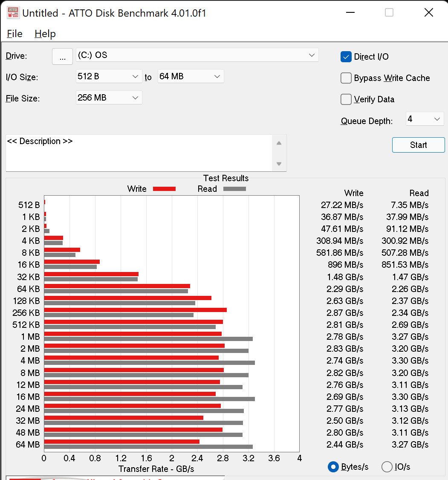Click the 256 KB chart row label

click(26, 312)
